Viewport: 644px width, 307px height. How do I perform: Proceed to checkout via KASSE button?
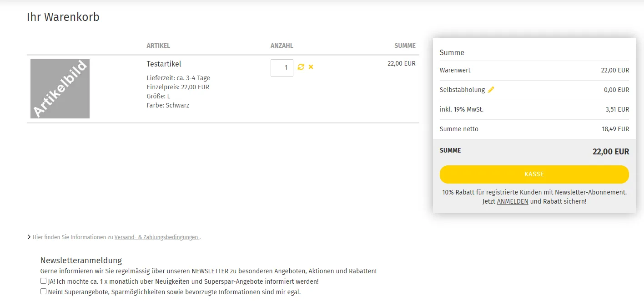[x=534, y=174]
